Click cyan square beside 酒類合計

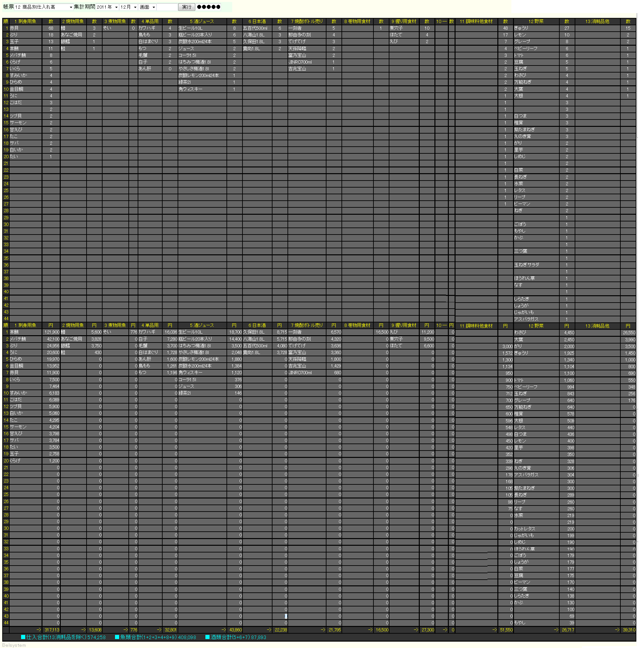click(x=208, y=637)
